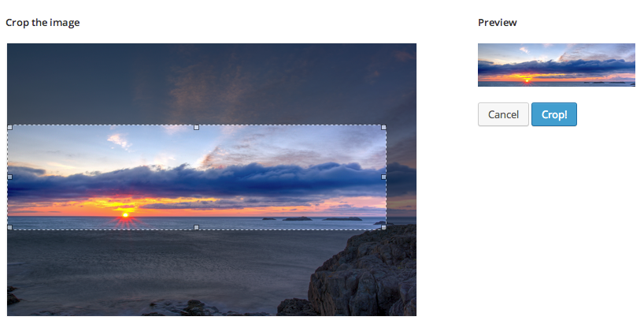
Task: Click the "Preview" heading text
Action: point(497,23)
